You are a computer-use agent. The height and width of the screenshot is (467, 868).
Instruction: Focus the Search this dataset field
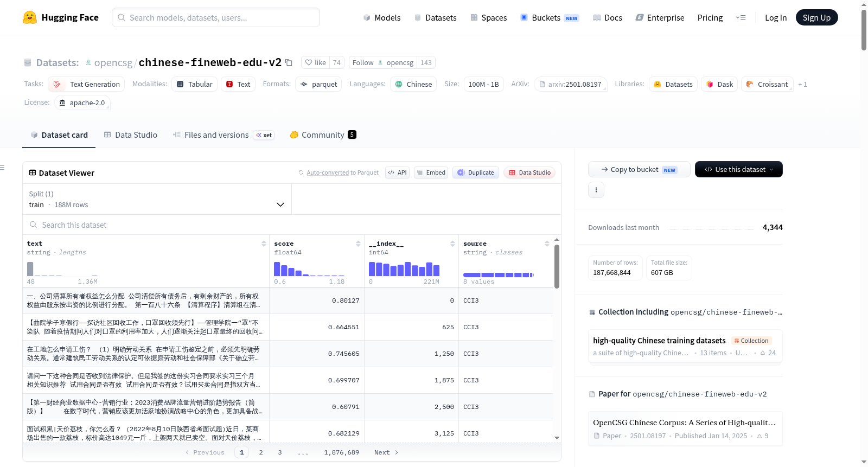pos(292,225)
